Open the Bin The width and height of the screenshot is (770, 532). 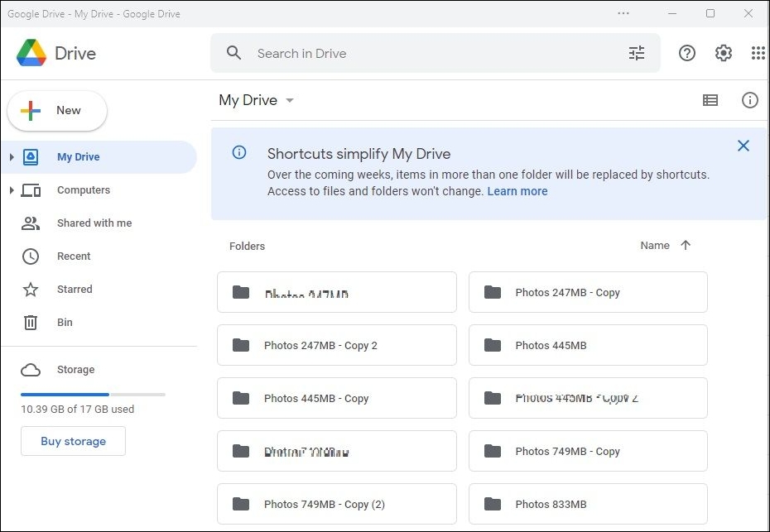(64, 322)
